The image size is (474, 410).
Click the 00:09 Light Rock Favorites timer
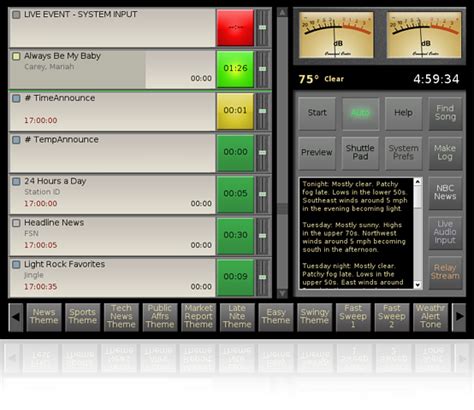pos(235,277)
